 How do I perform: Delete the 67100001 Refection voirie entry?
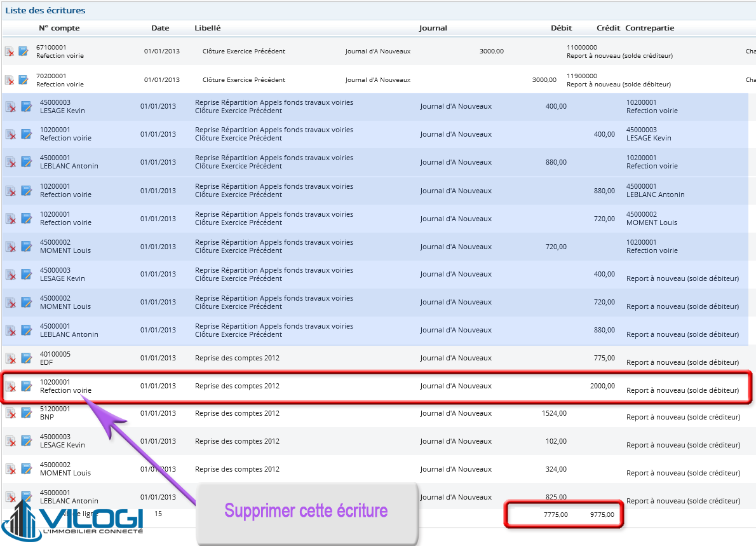[10, 51]
